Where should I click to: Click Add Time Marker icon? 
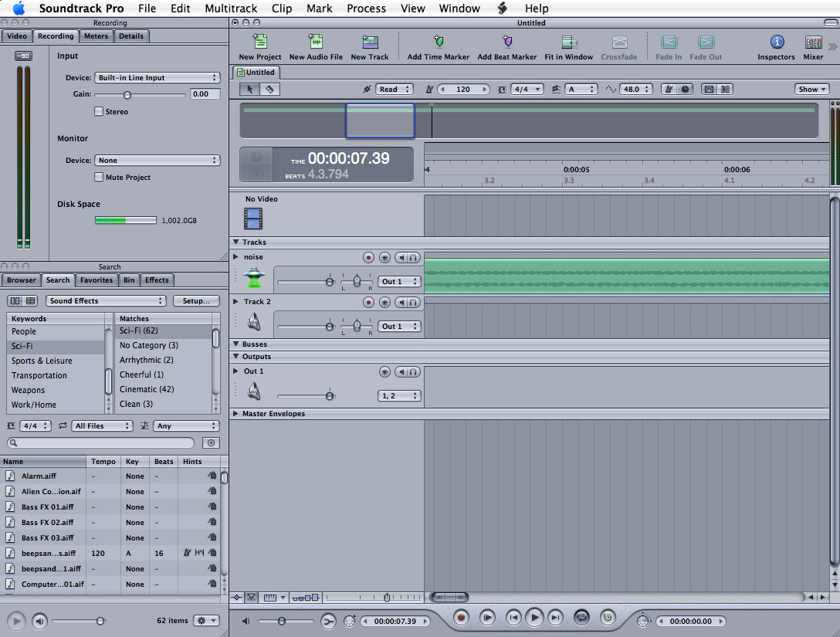439,42
